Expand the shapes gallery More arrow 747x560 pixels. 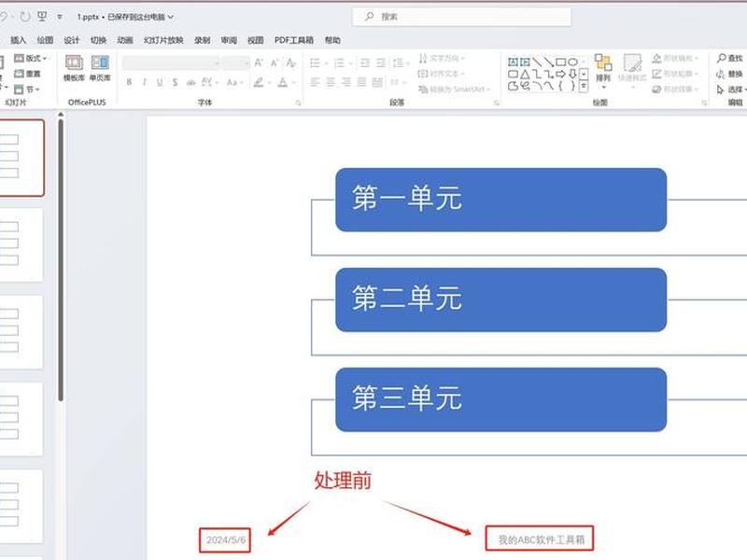point(585,86)
